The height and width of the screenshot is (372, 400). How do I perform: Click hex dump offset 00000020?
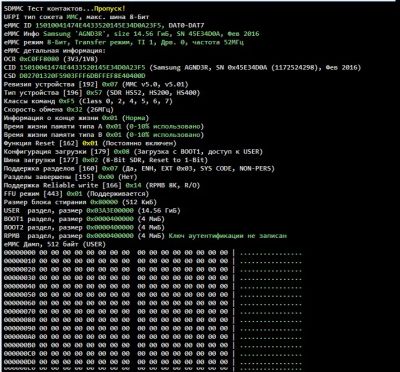(x=19, y=269)
